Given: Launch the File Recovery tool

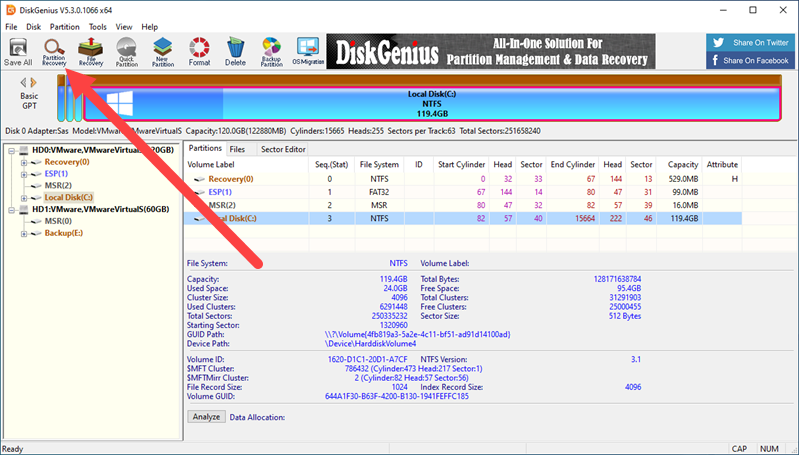Looking at the screenshot, I should pos(91,51).
